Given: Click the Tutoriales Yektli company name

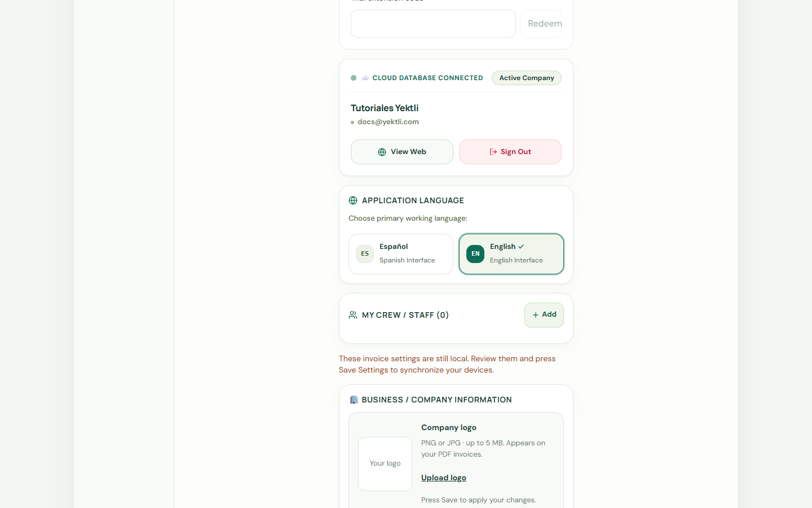Looking at the screenshot, I should pos(385,108).
